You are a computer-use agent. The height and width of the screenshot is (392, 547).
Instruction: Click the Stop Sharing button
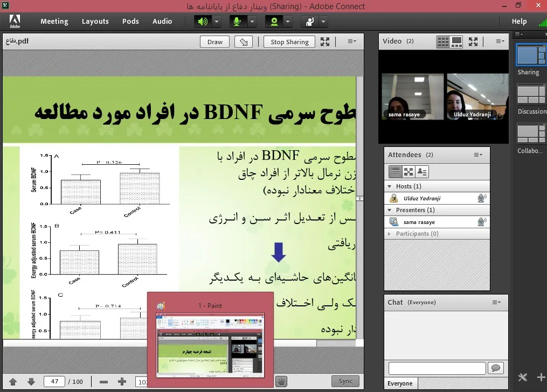tap(289, 42)
